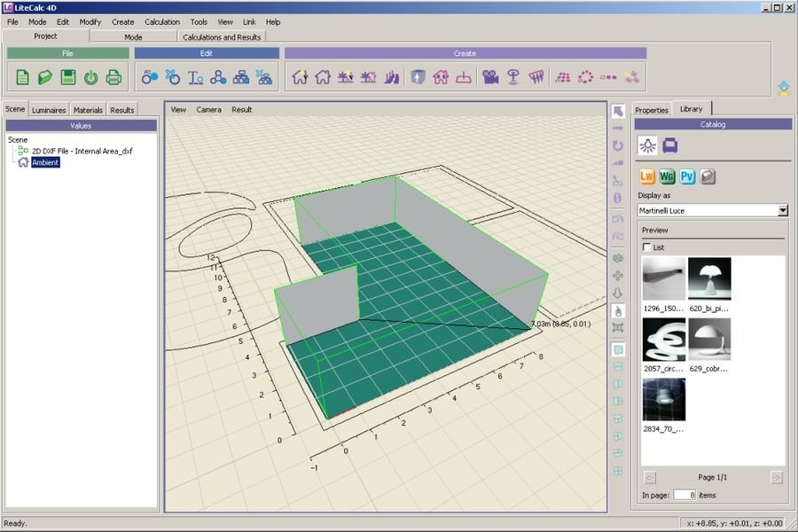Show furniture catalog with the sofa icon
The width and height of the screenshot is (798, 532).
tap(669, 146)
